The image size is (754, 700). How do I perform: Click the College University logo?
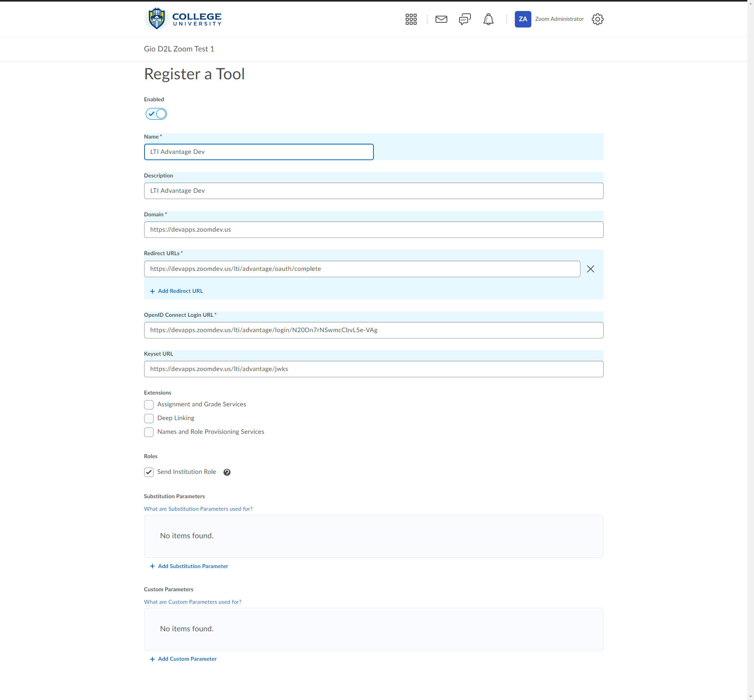click(x=183, y=19)
